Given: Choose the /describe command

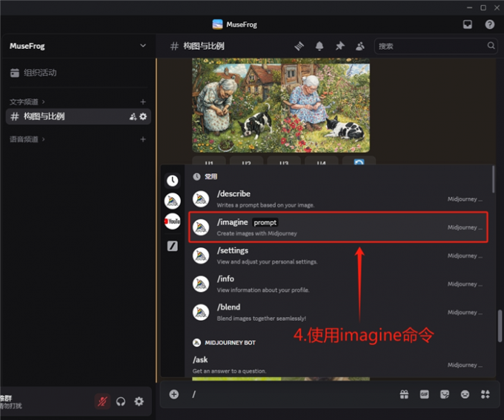Looking at the screenshot, I should pyautogui.click(x=338, y=199).
